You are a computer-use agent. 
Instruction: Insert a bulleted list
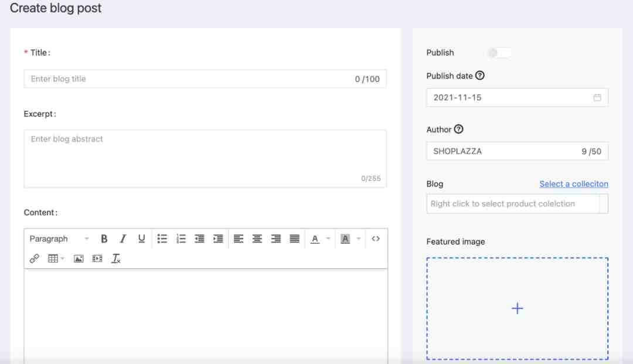(162, 239)
